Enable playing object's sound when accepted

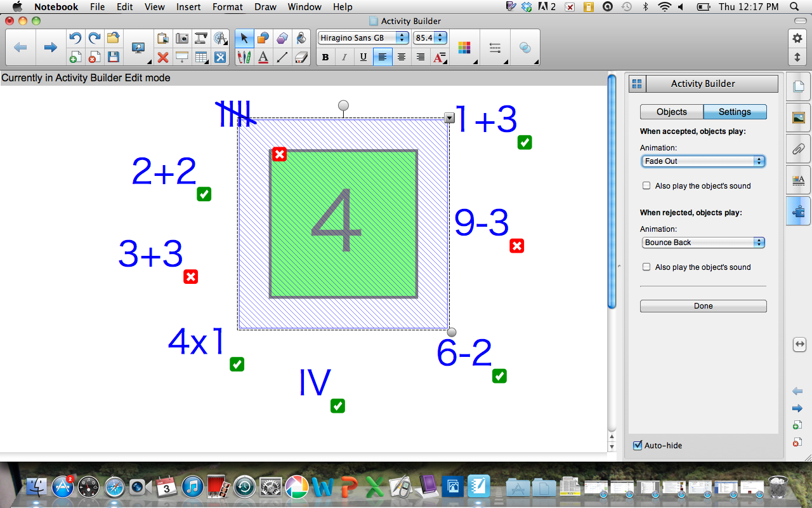[x=646, y=185]
